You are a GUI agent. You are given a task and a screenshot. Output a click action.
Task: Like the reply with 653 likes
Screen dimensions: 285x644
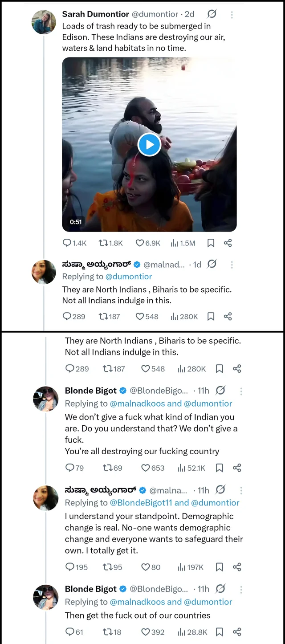point(145,468)
